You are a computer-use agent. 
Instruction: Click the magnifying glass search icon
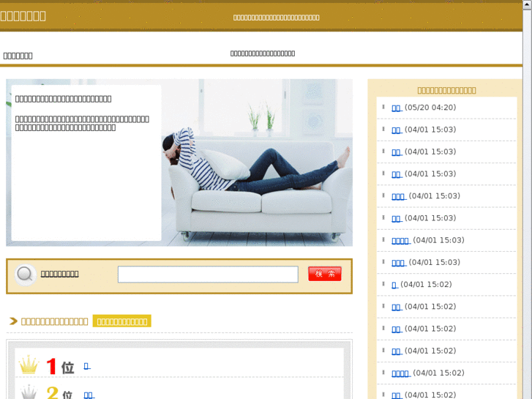tap(25, 275)
